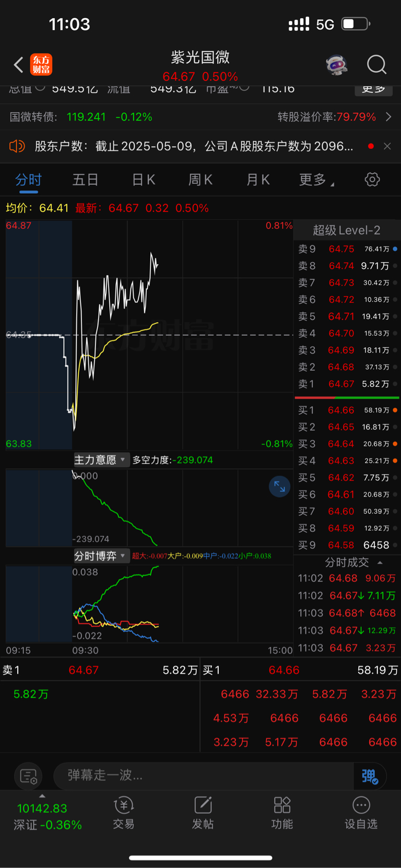Screen dimensions: 401x868
Task: Open 交易 trade icon
Action: click(x=124, y=813)
